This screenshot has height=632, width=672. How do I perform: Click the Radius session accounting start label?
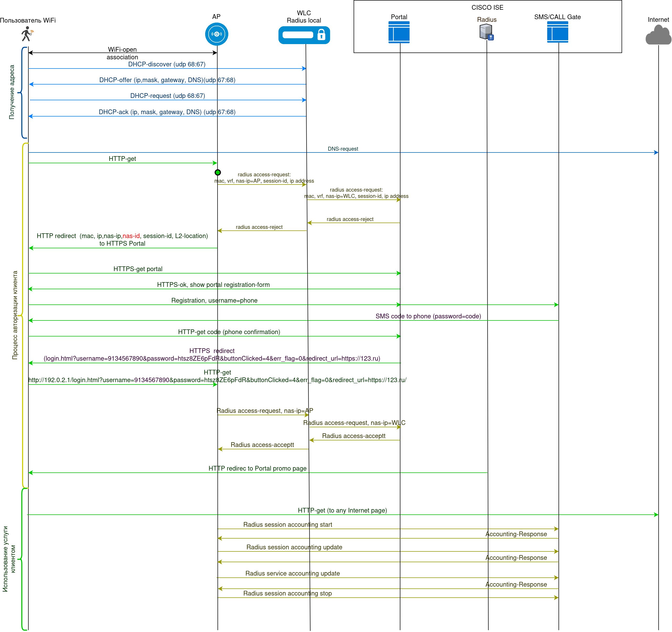[x=288, y=525]
